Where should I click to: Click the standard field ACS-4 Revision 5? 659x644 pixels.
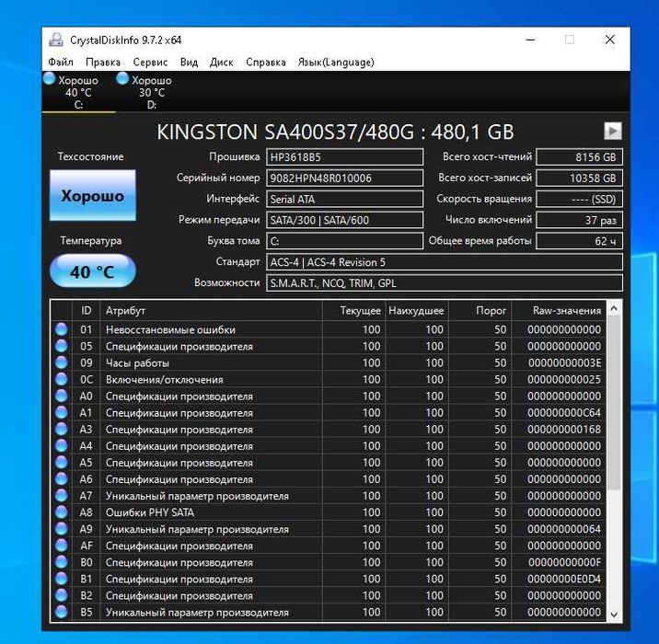[x=445, y=261]
